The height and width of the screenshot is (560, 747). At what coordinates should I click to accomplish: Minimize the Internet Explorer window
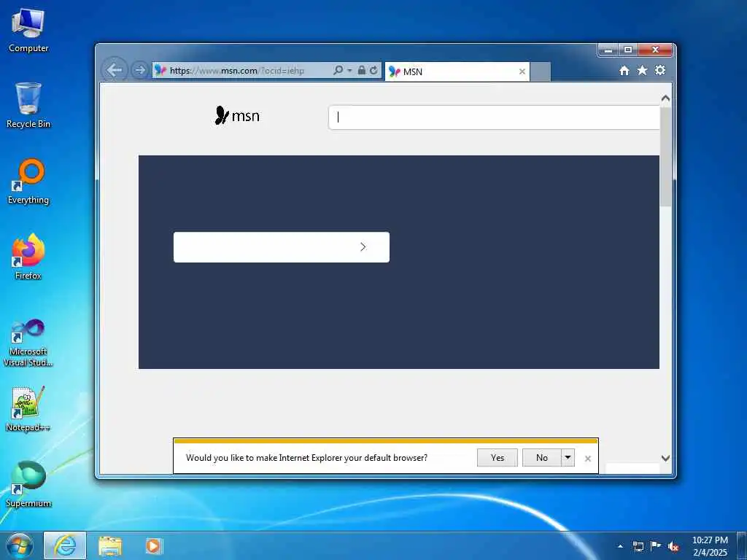pyautogui.click(x=608, y=50)
